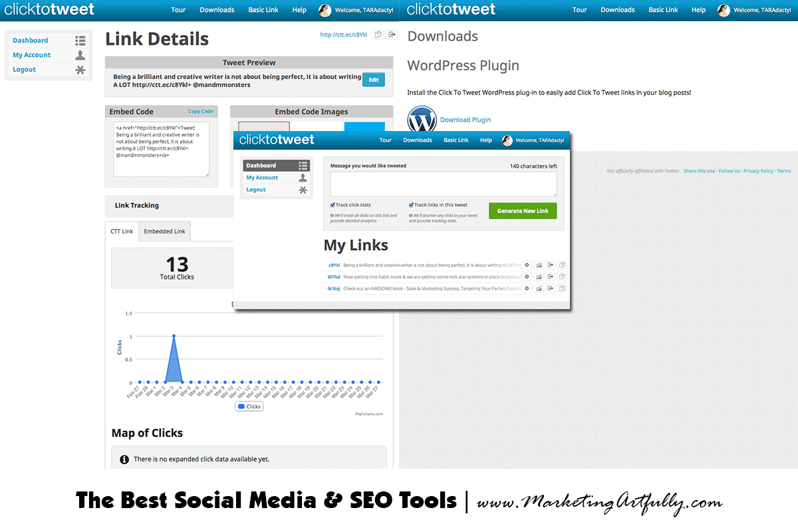
Task: Click the profile avatar in the My Links window header
Action: tap(507, 140)
